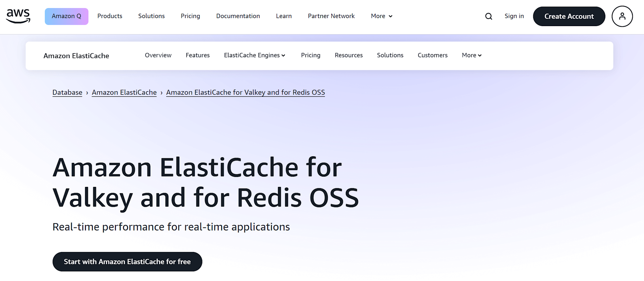Follow the Valkey and Redis OSS breadcrumb

pos(245,92)
